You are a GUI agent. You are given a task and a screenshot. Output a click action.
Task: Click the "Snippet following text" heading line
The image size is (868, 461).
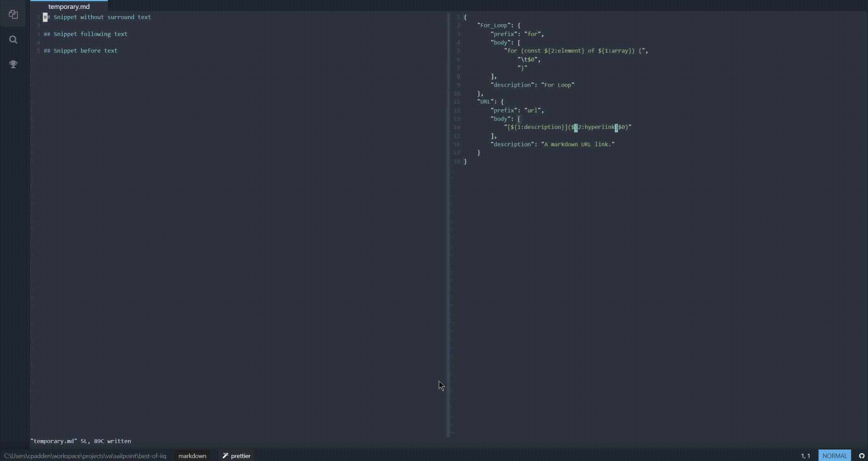point(86,34)
